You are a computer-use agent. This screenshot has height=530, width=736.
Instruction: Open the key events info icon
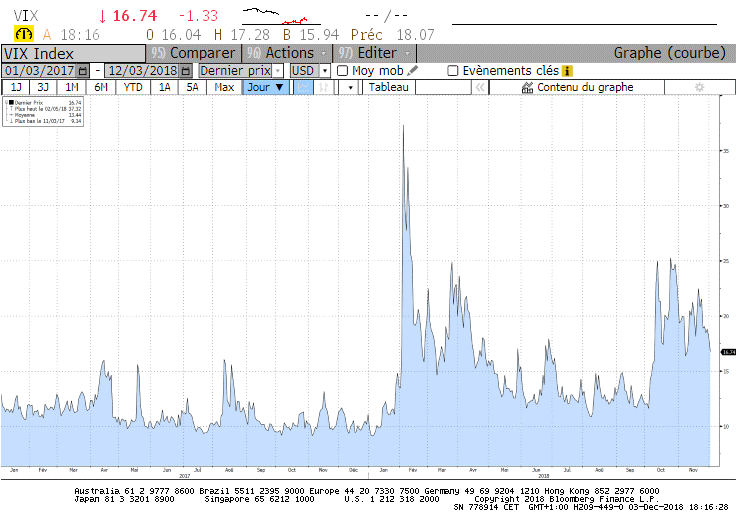click(x=567, y=71)
